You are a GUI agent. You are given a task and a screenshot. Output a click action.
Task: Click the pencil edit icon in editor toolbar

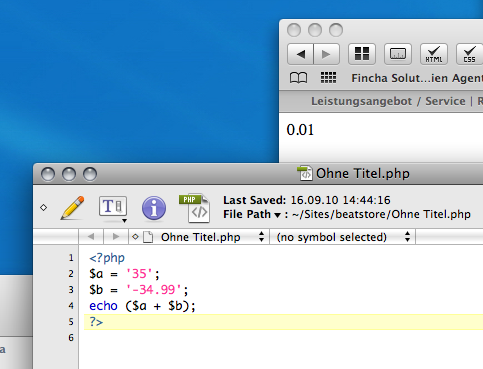(72, 208)
